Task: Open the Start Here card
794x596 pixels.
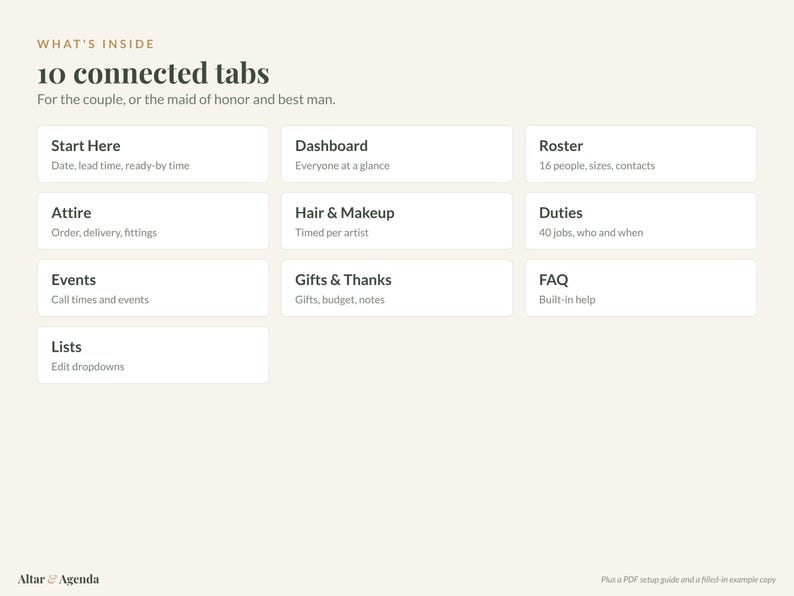Action: (x=153, y=154)
